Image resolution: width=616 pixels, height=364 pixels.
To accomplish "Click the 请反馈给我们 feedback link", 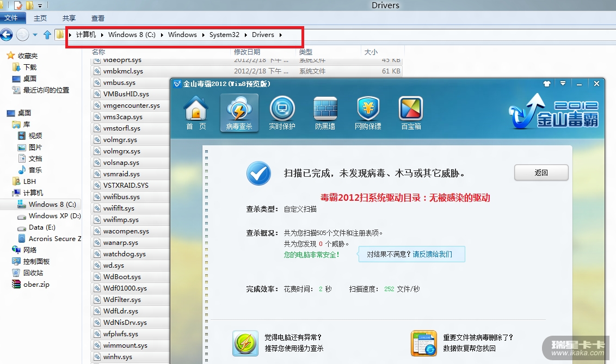I will [x=432, y=254].
